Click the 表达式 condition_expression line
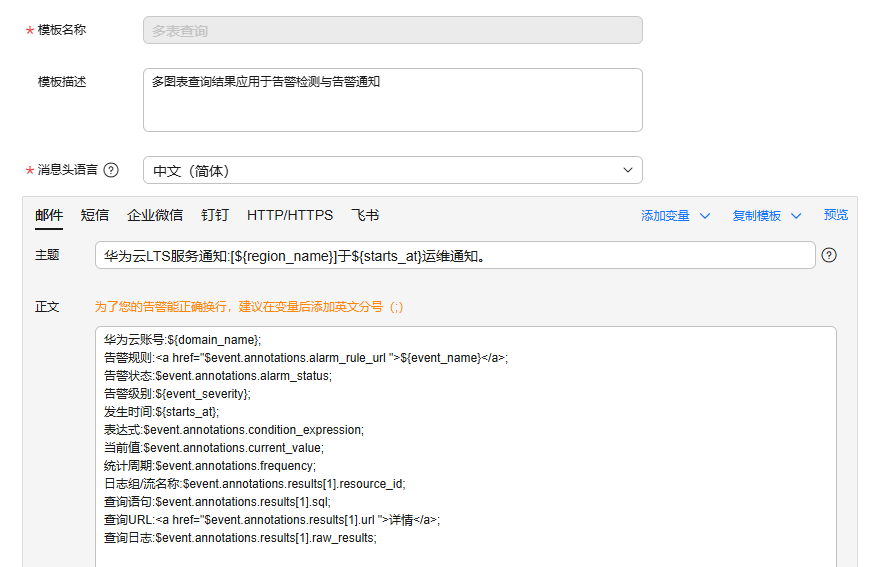Image resolution: width=875 pixels, height=567 pixels. [x=234, y=430]
